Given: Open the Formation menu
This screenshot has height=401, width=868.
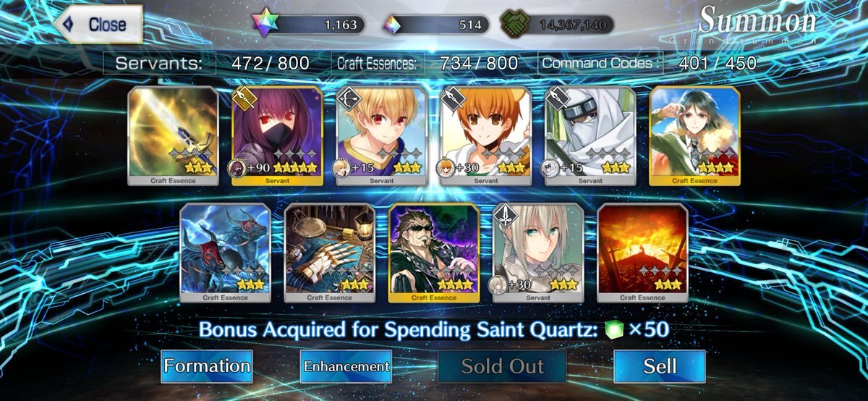Looking at the screenshot, I should [207, 366].
